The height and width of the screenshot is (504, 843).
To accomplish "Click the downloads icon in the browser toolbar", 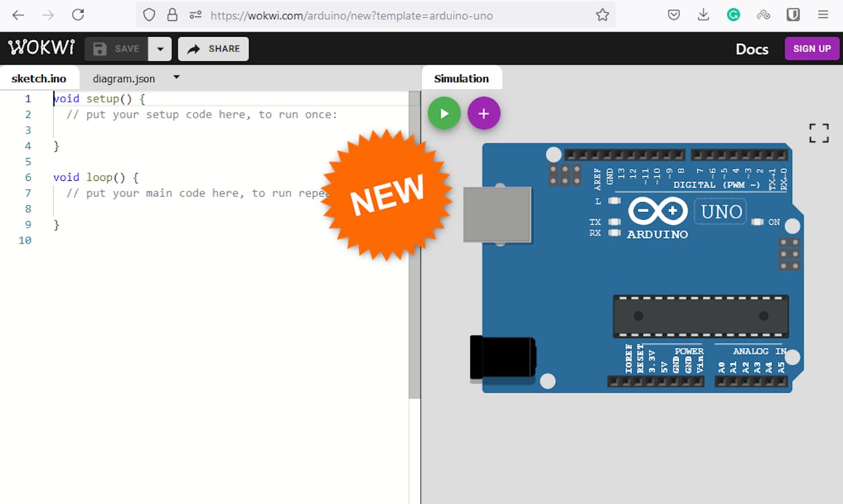I will click(x=703, y=15).
